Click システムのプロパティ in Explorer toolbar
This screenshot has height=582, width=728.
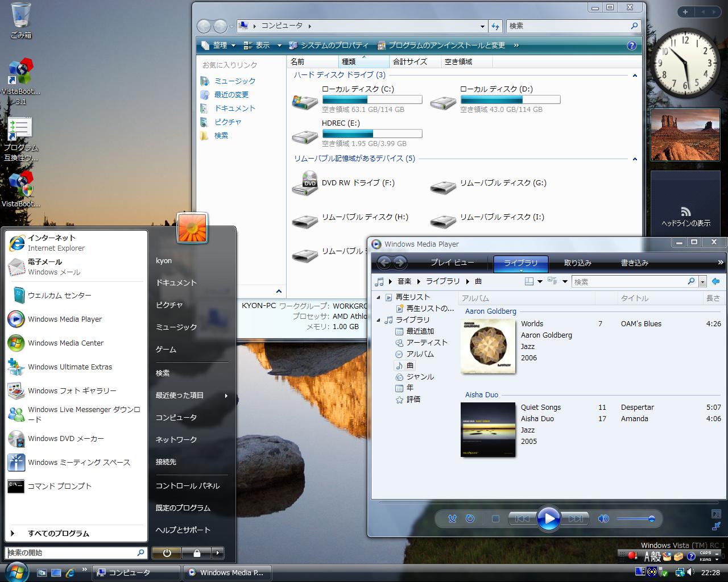click(x=329, y=45)
